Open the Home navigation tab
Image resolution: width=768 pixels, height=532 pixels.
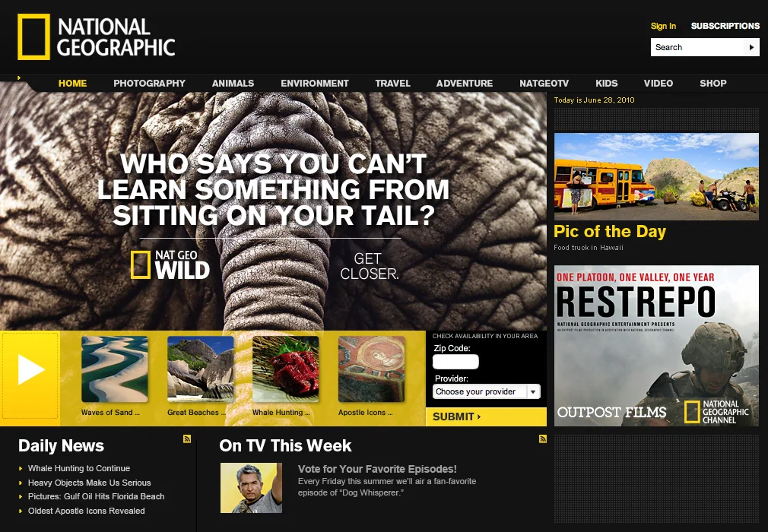(72, 83)
